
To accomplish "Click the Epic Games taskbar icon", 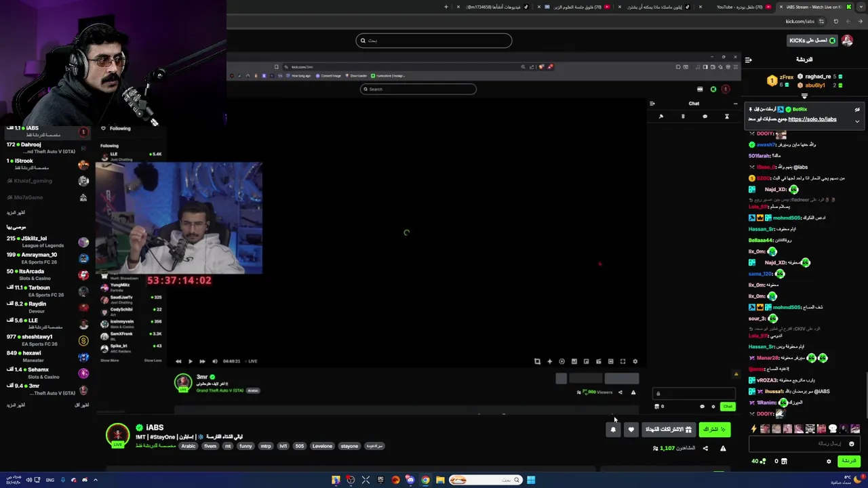I will pos(380,480).
